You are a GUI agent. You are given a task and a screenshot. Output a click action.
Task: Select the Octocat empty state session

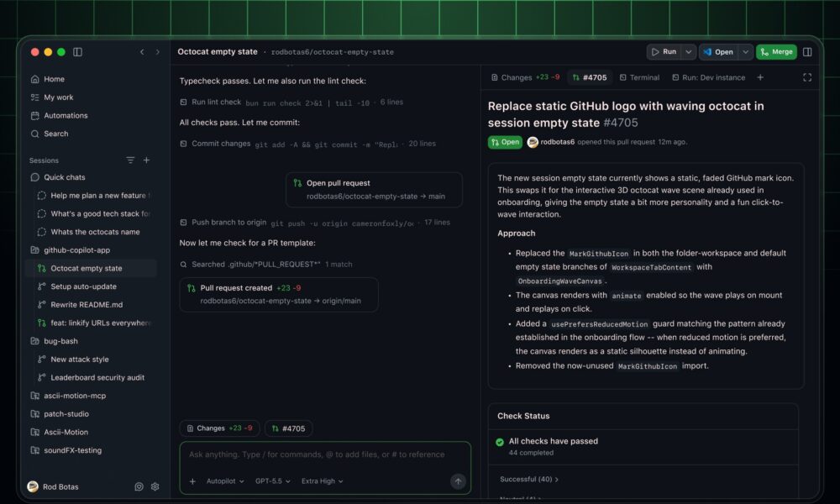click(x=91, y=268)
